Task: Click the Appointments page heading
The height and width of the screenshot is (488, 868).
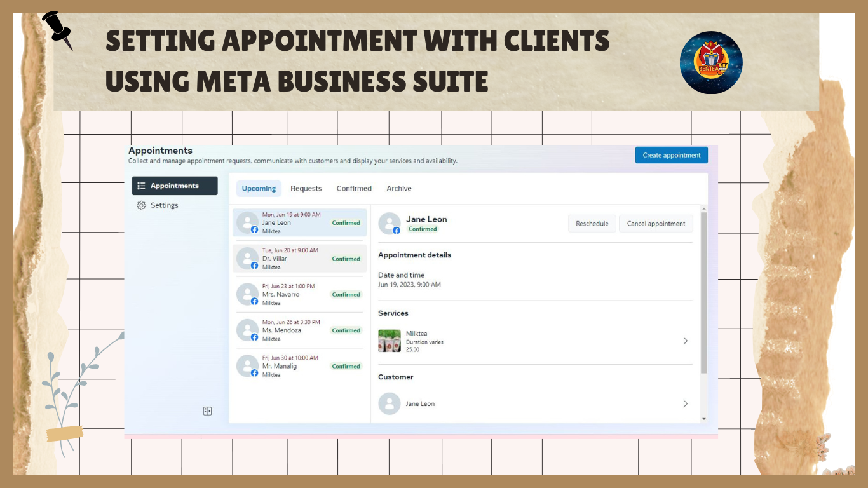Action: coord(160,151)
